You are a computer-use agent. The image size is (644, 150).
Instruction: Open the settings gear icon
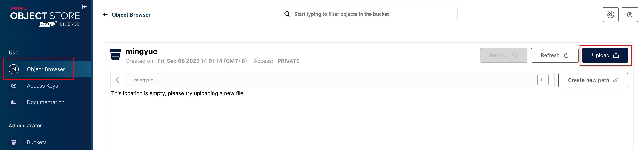click(x=610, y=15)
